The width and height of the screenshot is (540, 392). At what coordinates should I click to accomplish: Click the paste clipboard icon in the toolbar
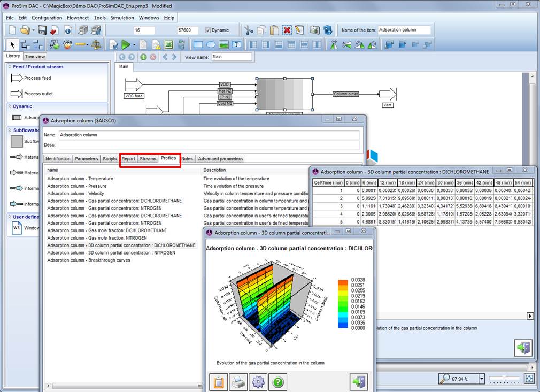pos(274,30)
